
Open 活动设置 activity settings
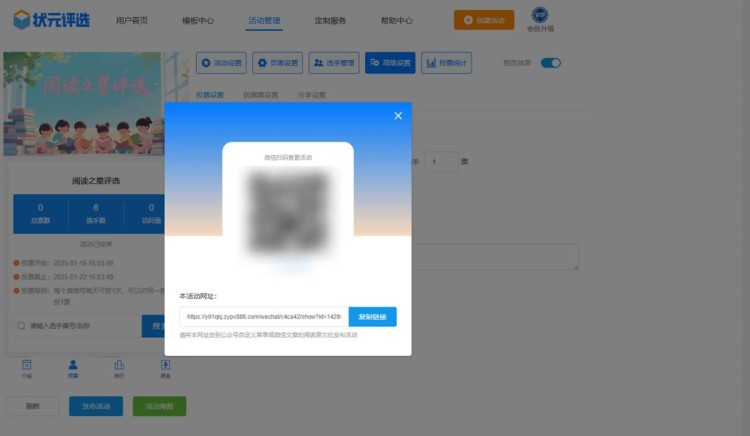click(222, 63)
